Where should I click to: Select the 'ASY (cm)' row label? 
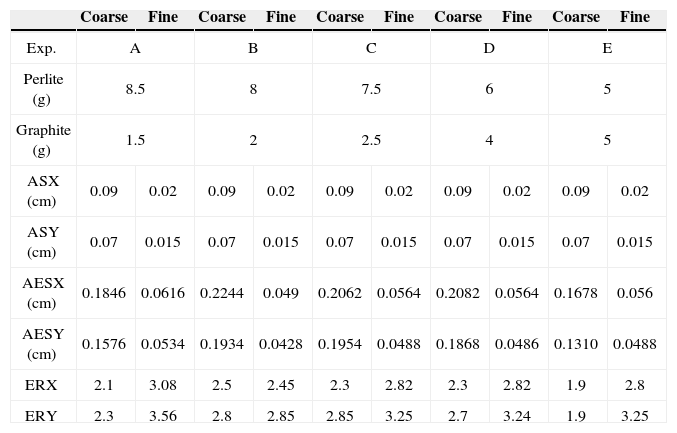coord(41,242)
